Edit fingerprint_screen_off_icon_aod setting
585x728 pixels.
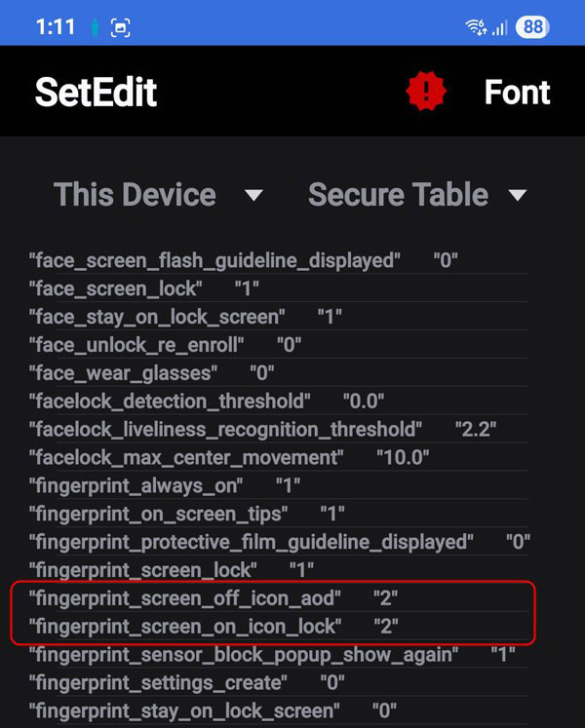pyautogui.click(x=214, y=597)
